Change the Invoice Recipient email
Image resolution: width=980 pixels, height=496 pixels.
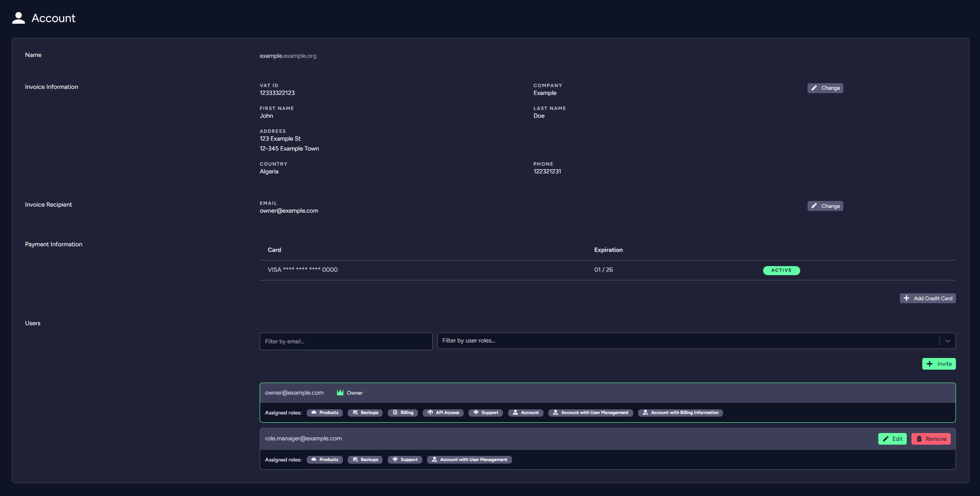point(825,206)
